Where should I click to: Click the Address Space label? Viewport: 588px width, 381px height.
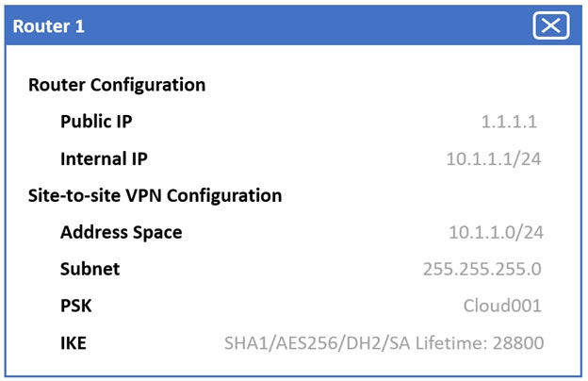121,232
